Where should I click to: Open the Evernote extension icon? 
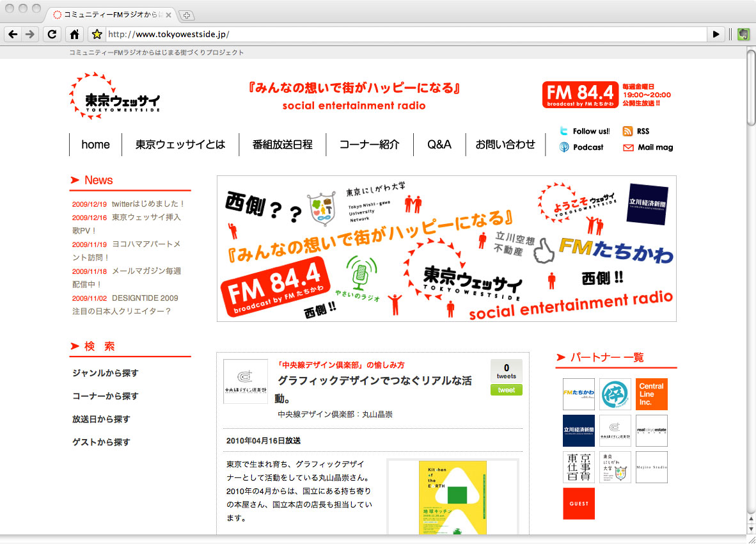[743, 35]
